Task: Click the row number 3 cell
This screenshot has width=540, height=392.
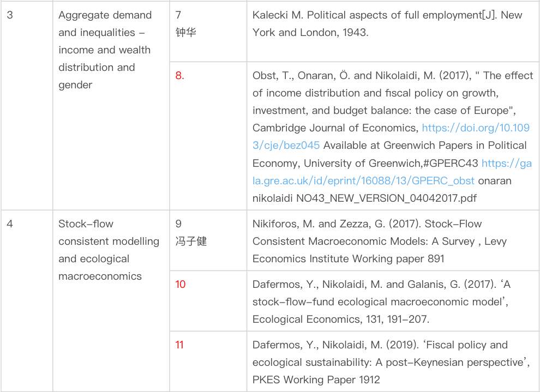Action: pos(10,15)
